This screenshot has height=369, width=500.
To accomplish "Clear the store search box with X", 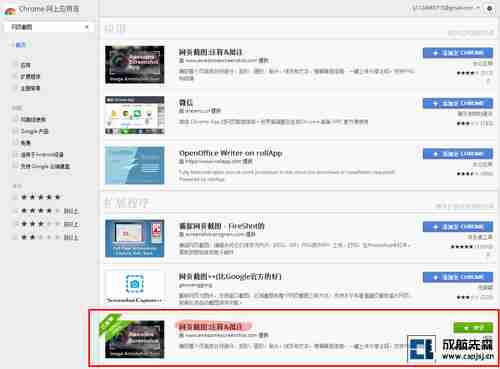I will (x=87, y=27).
